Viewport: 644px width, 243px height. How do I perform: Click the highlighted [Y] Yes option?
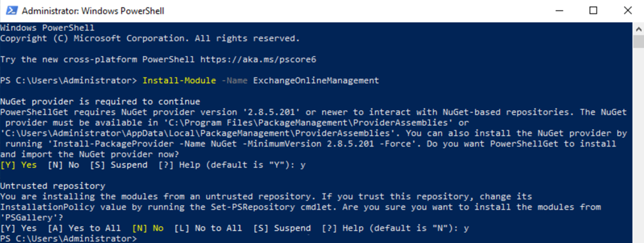pyautogui.click(x=18, y=165)
